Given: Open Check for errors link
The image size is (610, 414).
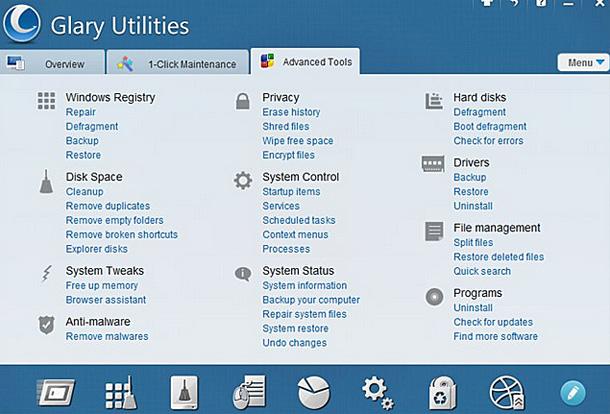Looking at the screenshot, I should pos(488,140).
